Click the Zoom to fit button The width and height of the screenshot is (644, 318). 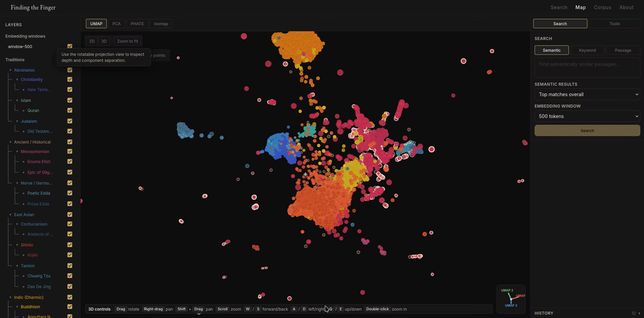pos(128,41)
